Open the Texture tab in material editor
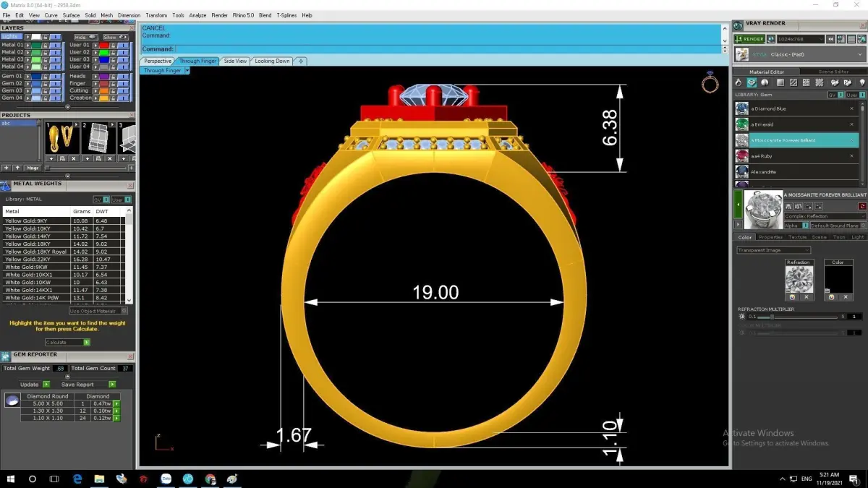The image size is (868, 488). point(798,237)
